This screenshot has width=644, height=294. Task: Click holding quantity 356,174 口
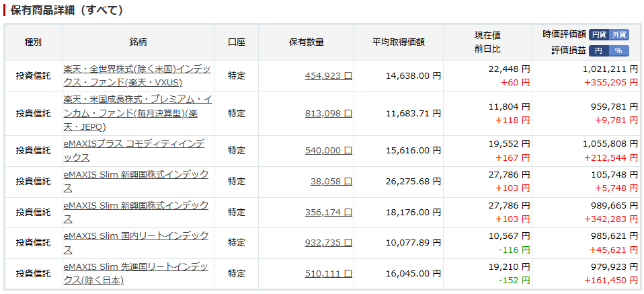tap(329, 212)
